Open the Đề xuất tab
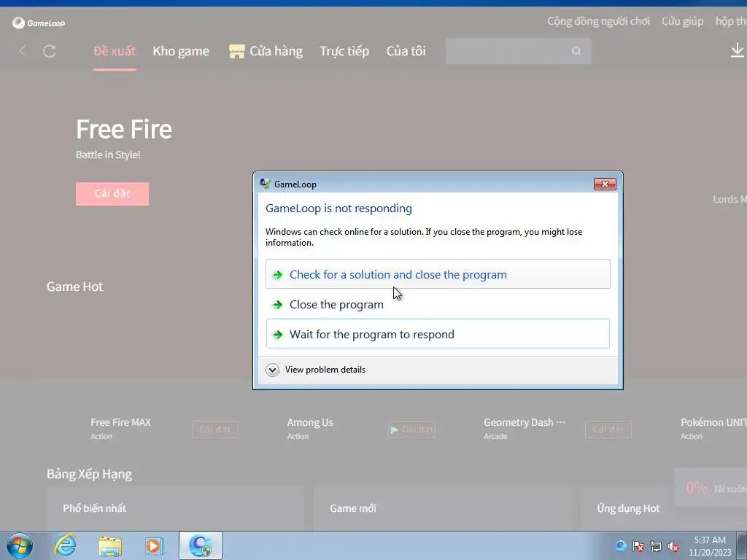The height and width of the screenshot is (560, 747). pyautogui.click(x=115, y=51)
